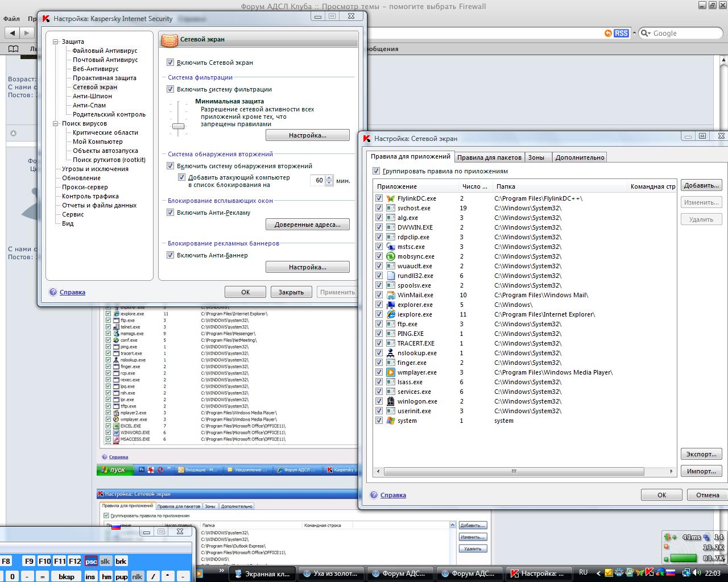Click the browser back arrow button
The height and width of the screenshot is (582, 728).
pyautogui.click(x=13, y=33)
